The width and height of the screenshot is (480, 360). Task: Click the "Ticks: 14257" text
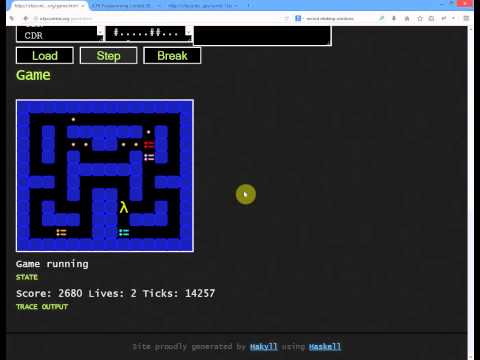tap(179, 293)
